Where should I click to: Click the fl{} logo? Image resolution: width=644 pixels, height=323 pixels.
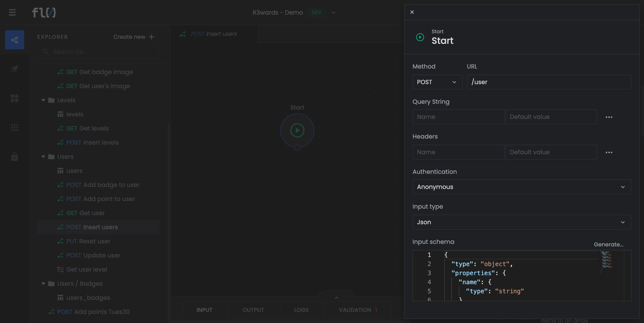pyautogui.click(x=44, y=12)
